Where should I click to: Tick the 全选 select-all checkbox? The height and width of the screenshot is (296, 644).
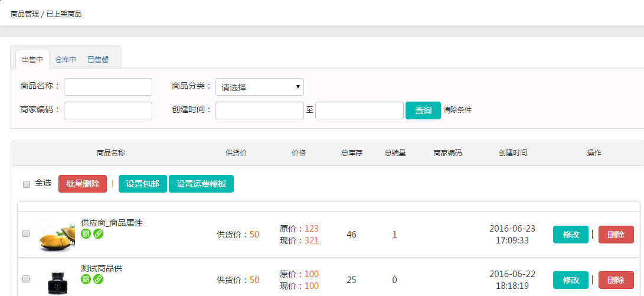click(26, 184)
